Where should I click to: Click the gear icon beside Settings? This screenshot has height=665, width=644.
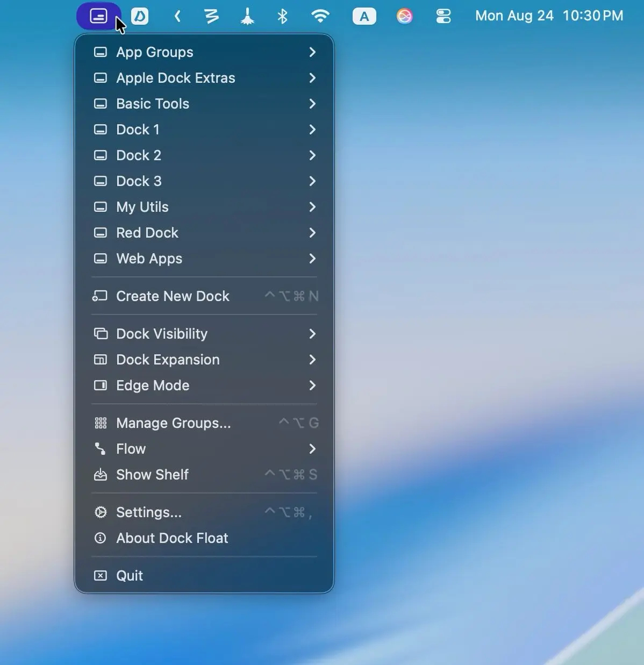[x=101, y=512]
